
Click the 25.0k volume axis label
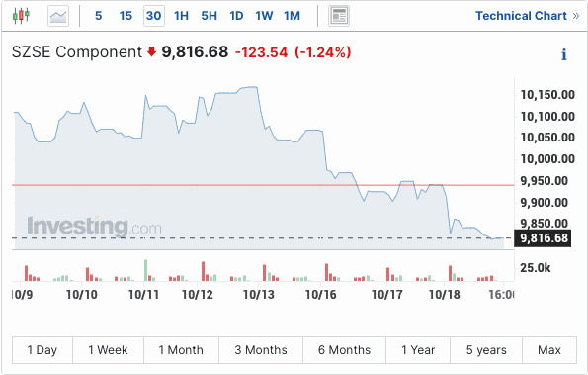click(535, 268)
